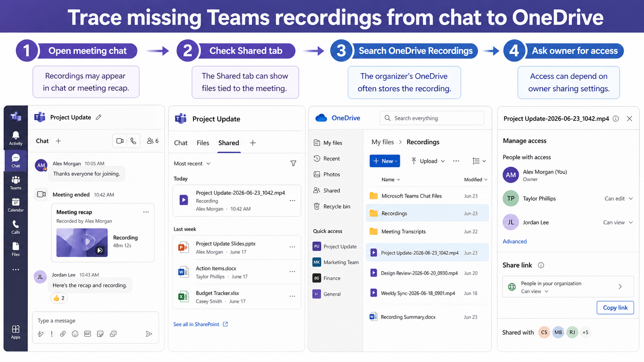Switch to Chat tab in Project Update panel
The image size is (644, 362).
181,143
